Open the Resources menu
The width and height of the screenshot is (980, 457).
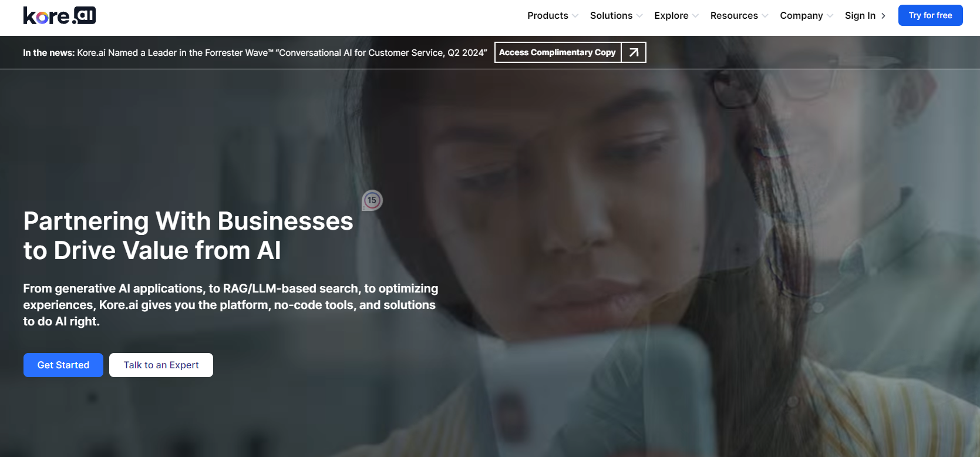pos(734,16)
